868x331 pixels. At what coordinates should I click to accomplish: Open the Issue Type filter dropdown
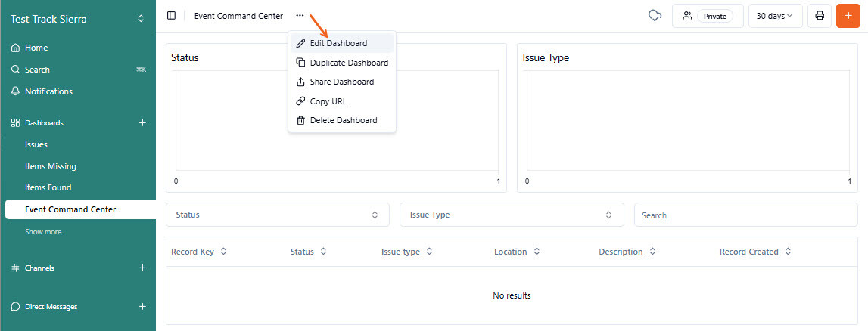pyautogui.click(x=512, y=215)
